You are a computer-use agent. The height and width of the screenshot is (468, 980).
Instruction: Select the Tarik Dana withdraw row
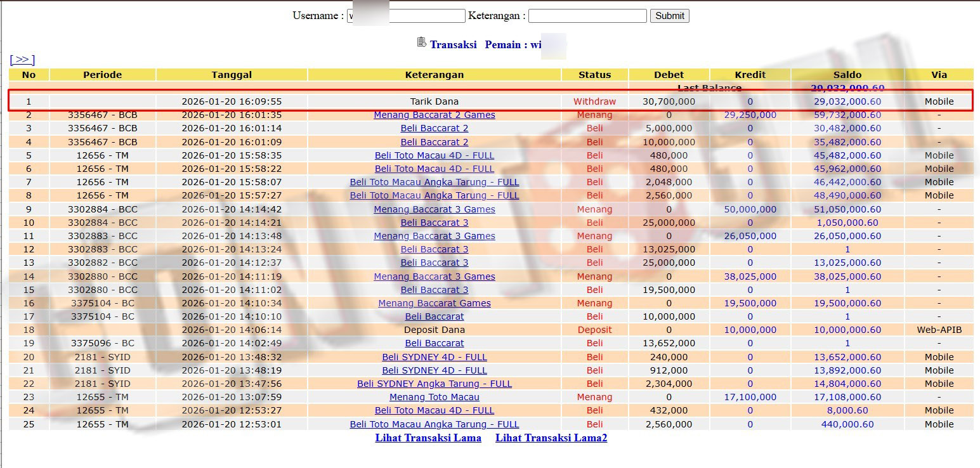tap(434, 101)
